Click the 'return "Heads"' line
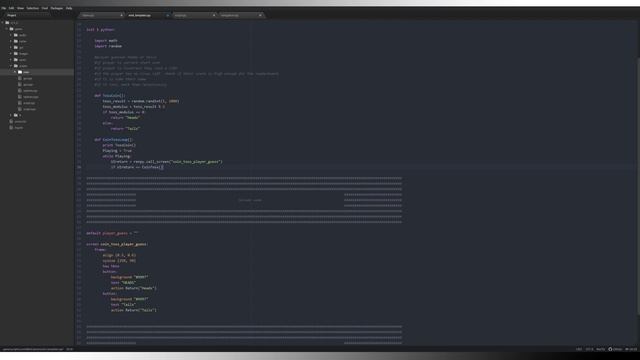The height and width of the screenshot is (360, 640). click(125, 118)
